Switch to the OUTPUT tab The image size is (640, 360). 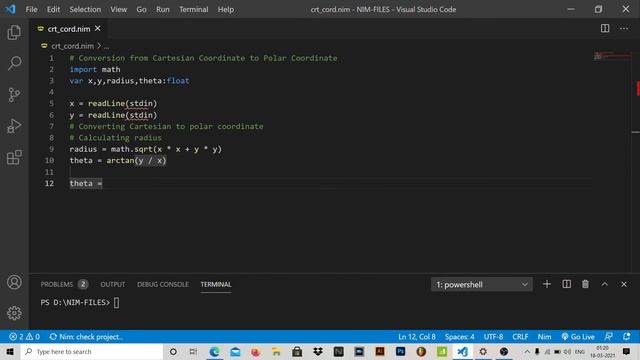(113, 284)
